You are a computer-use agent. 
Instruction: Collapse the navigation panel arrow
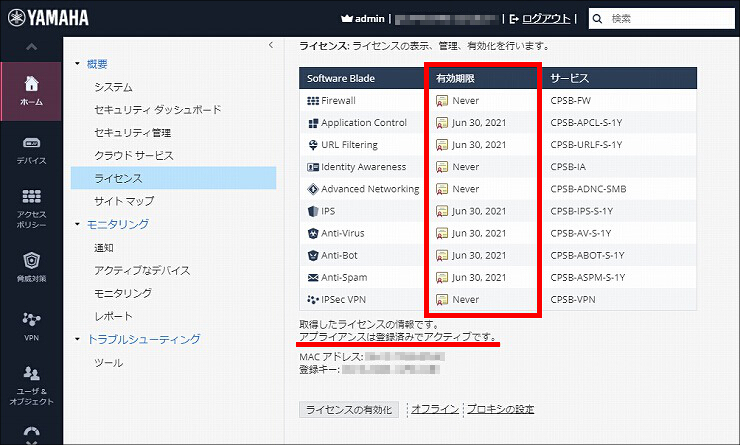click(271, 45)
